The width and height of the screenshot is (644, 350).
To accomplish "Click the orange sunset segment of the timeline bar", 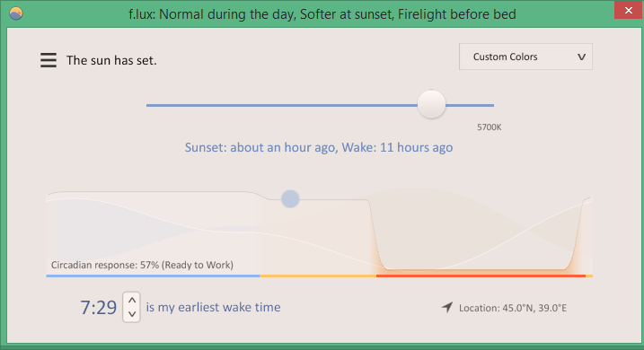I will (318, 276).
